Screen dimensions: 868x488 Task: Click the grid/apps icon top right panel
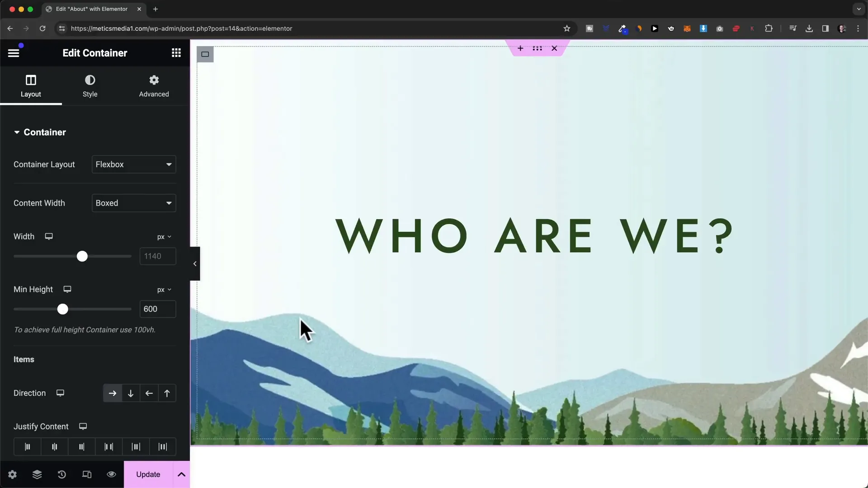click(x=176, y=53)
